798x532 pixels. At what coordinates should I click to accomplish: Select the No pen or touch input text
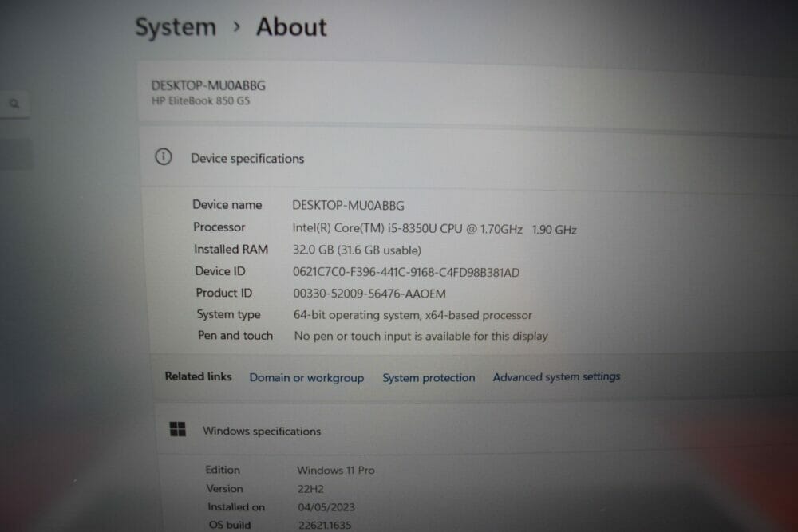pyautogui.click(x=421, y=336)
